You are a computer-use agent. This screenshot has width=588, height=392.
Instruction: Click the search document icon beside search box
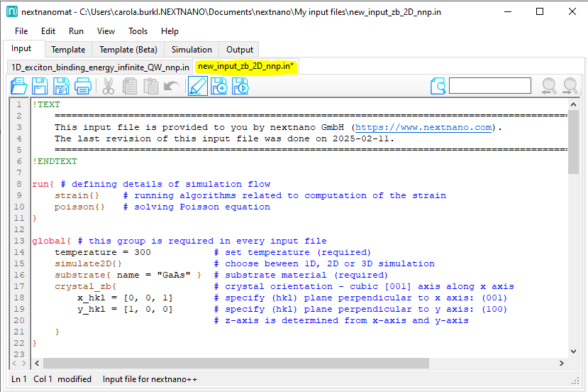click(x=438, y=87)
